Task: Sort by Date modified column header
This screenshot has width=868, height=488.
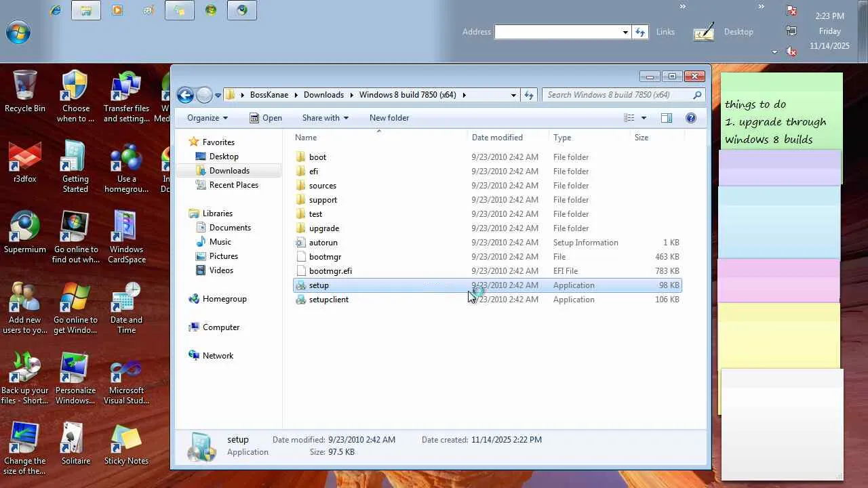Action: [x=509, y=138]
